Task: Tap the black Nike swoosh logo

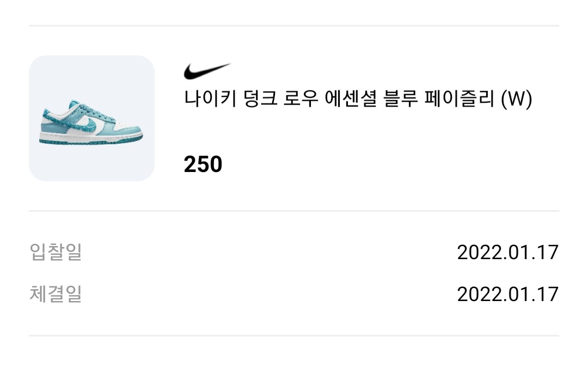Action: coord(207,71)
